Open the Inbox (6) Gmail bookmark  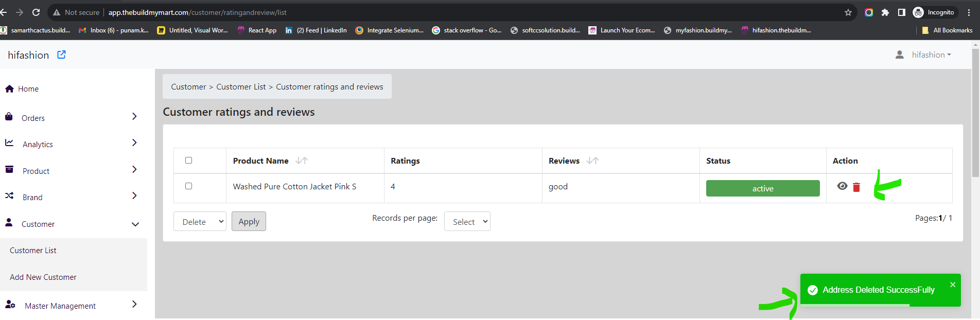(114, 30)
